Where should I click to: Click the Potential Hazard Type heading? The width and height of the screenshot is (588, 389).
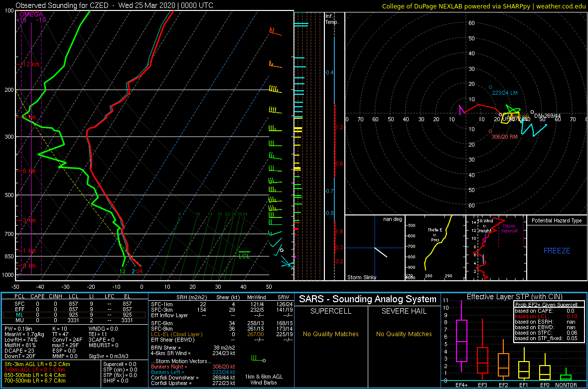[x=557, y=221]
